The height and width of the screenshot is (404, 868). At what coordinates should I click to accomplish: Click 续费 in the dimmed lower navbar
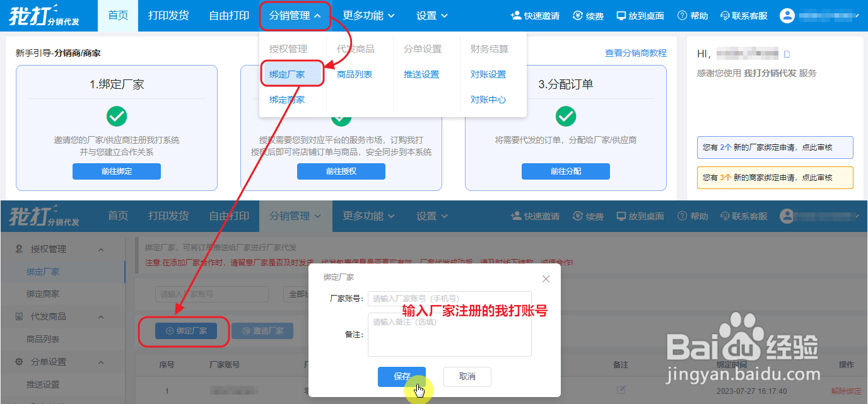point(588,216)
